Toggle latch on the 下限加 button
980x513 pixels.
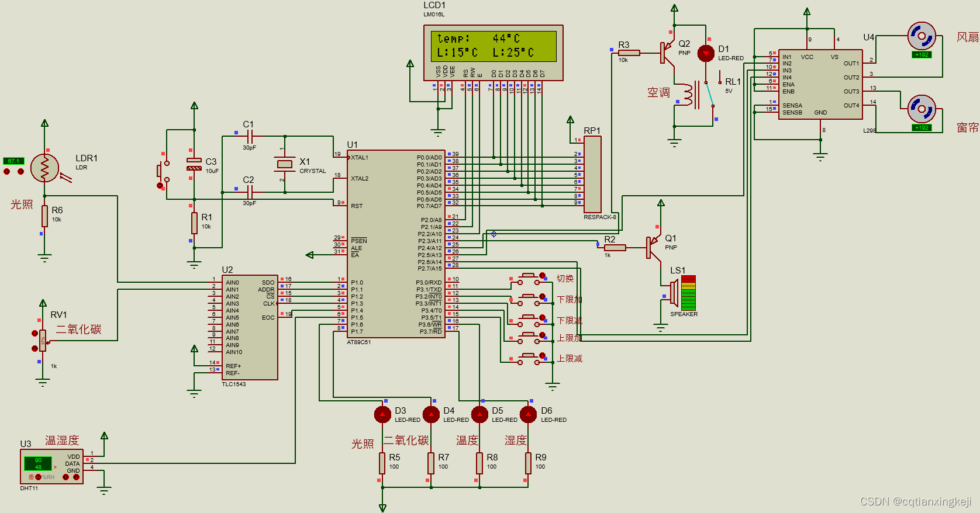click(x=543, y=297)
